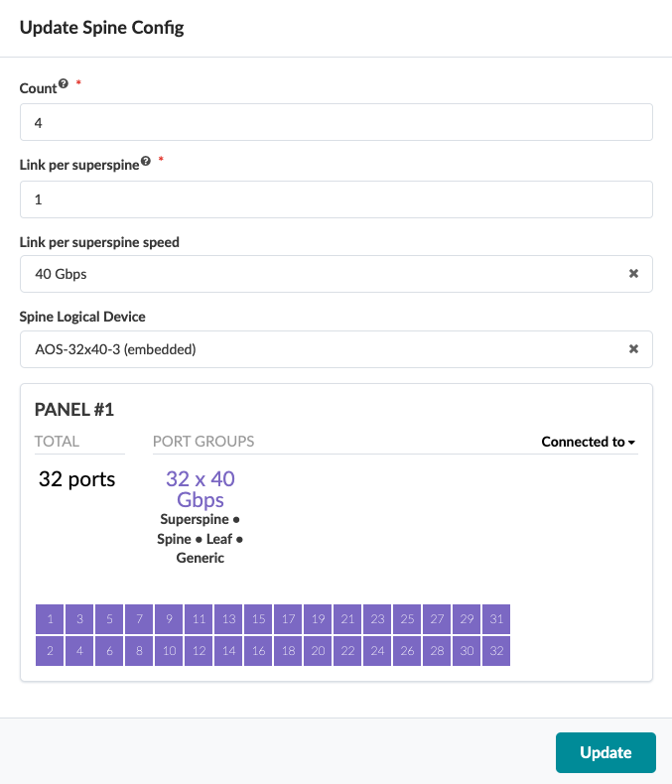672x784 pixels.
Task: Click the Link per superspine input field
Action: click(336, 199)
